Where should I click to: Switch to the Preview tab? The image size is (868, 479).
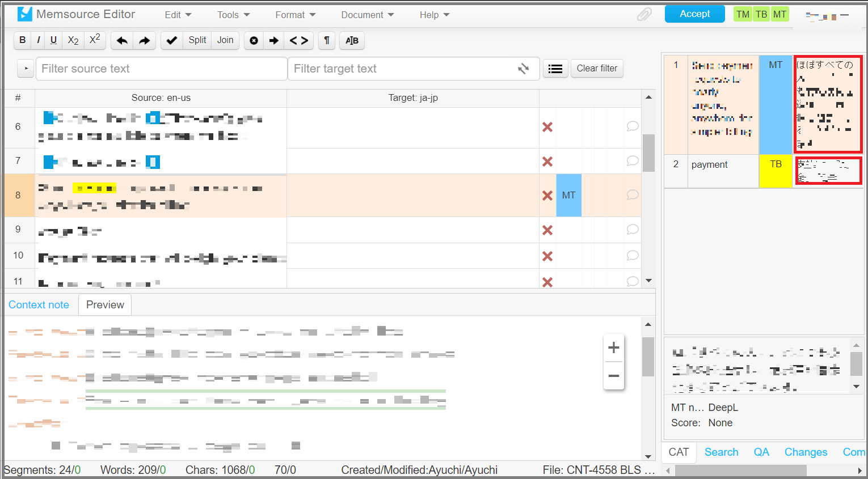pos(104,304)
